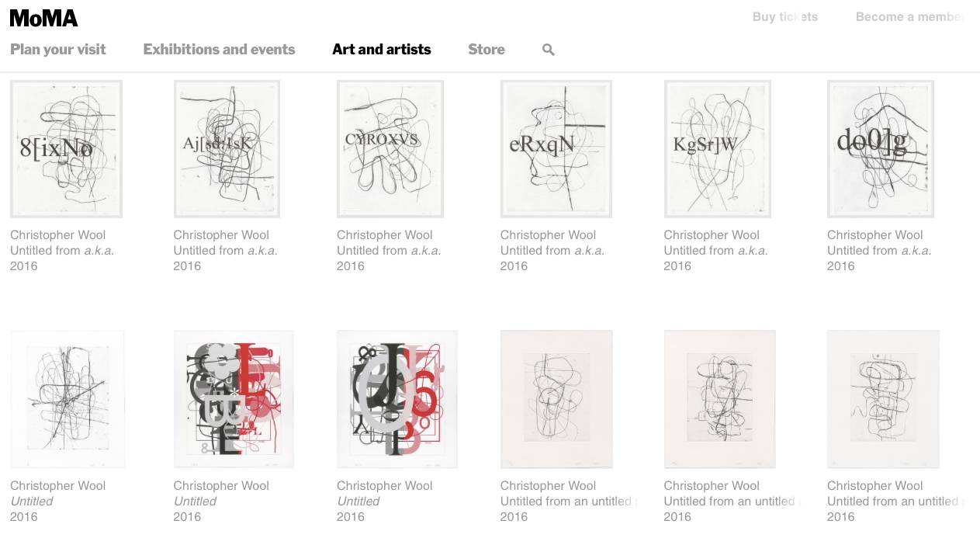Open the artwork with the large gray circle
The image size is (980, 538).
(397, 399)
